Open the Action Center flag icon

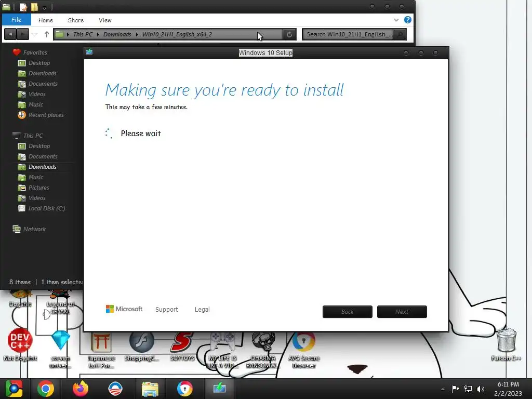pos(455,389)
